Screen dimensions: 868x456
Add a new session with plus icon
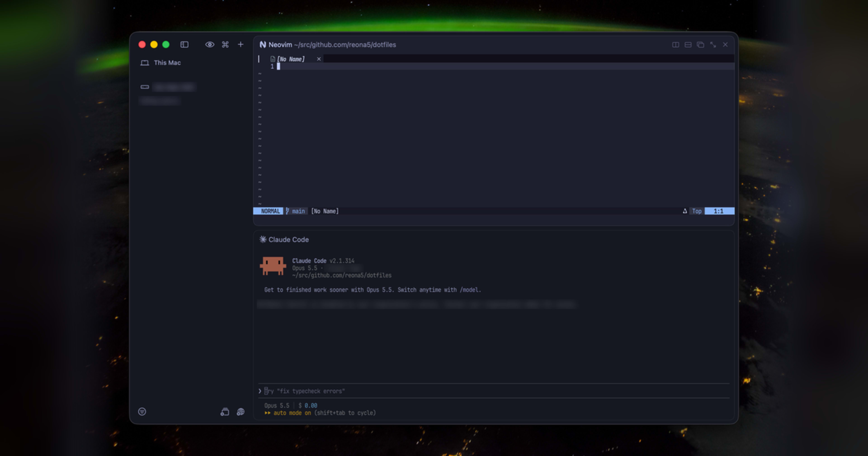(x=241, y=45)
